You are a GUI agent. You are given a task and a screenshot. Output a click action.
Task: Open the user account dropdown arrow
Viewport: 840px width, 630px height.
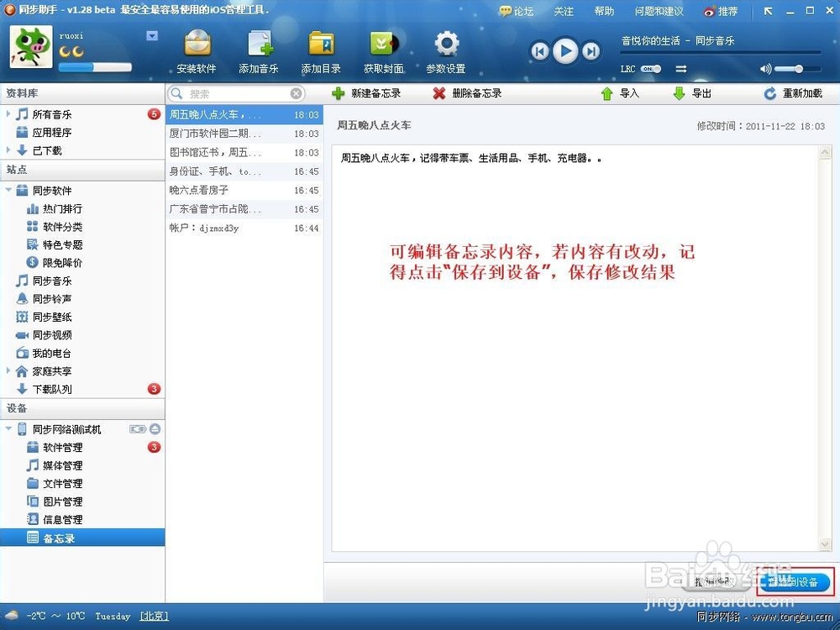152,36
